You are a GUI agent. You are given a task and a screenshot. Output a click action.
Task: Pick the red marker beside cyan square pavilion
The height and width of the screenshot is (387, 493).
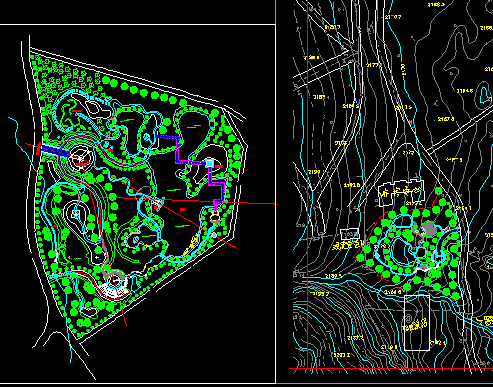[x=219, y=166]
